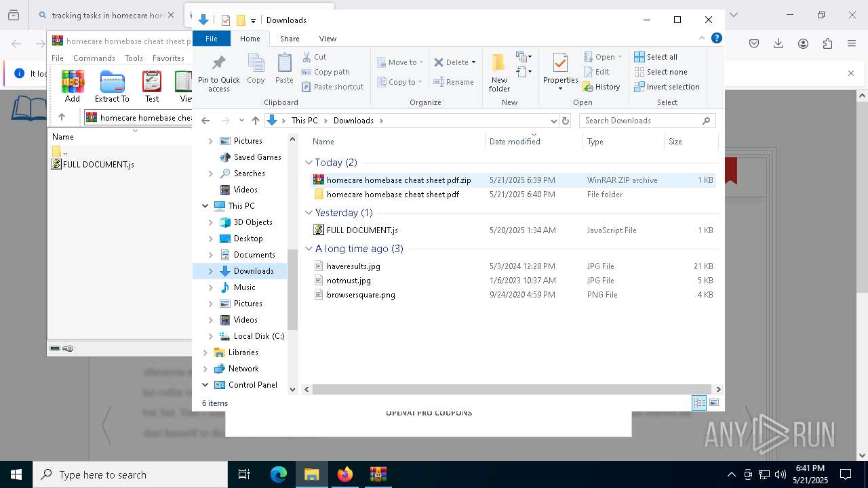This screenshot has width=868, height=488.
Task: Click Explorer help question mark icon
Action: [x=716, y=39]
